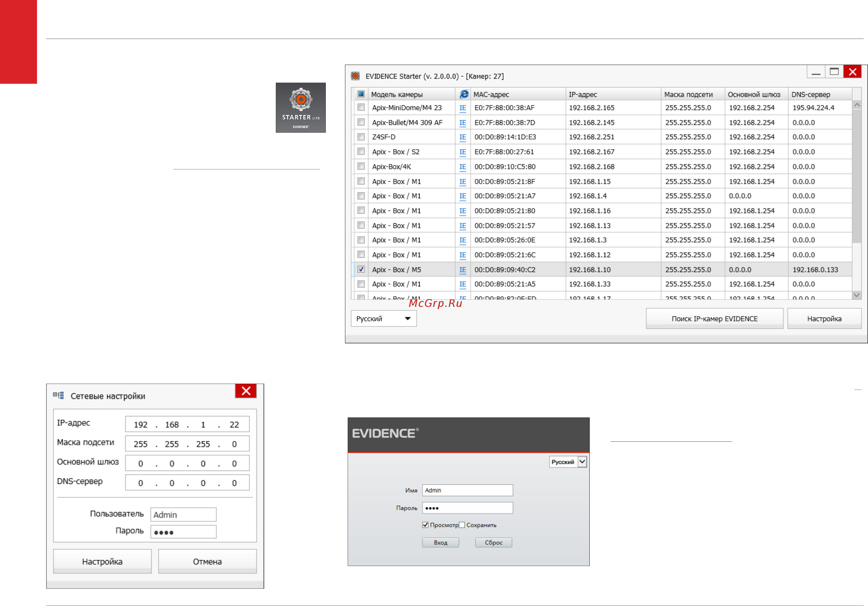Sort by Модель камеры column header
The width and height of the screenshot is (868, 606).
click(x=411, y=94)
